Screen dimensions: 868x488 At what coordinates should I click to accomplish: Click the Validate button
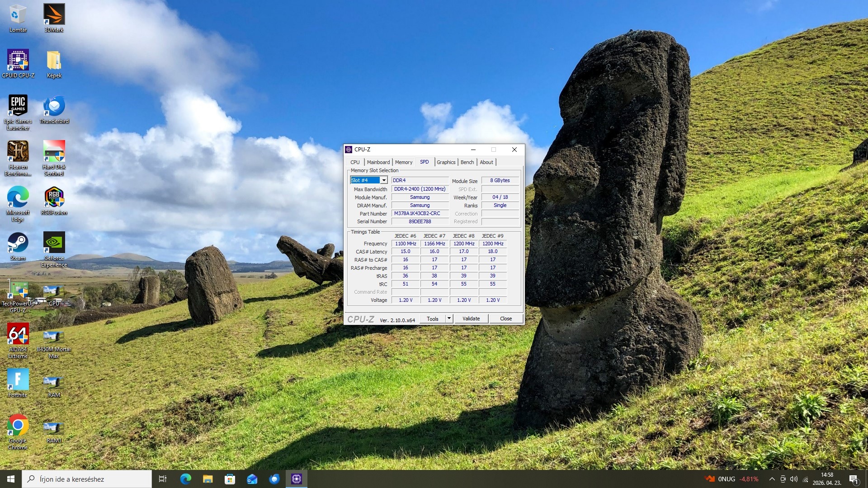pos(471,319)
